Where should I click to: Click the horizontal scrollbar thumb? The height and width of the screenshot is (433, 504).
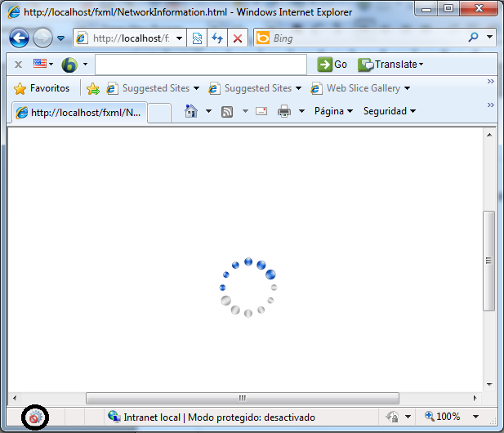tap(243, 398)
